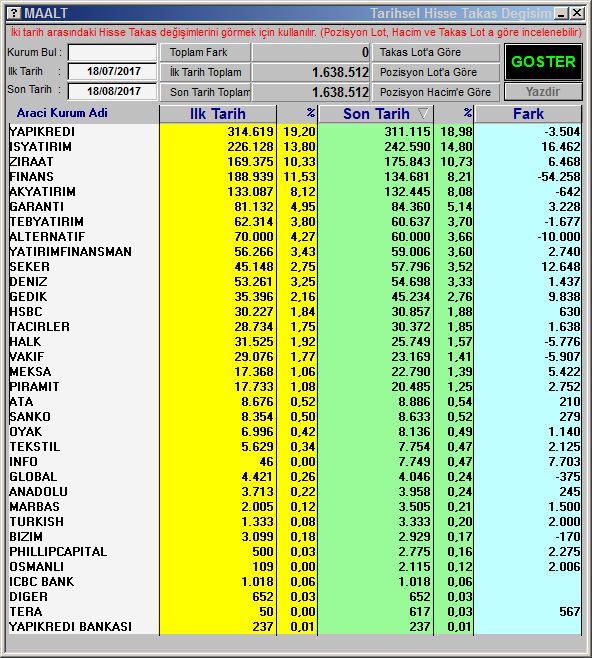
Task: Select the INFO row name
Action: pos(23,462)
